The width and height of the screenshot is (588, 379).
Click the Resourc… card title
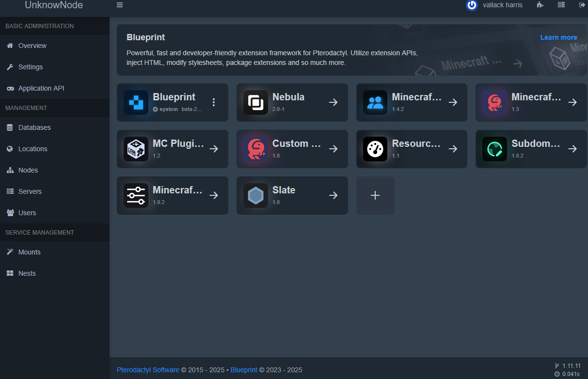pos(417,143)
